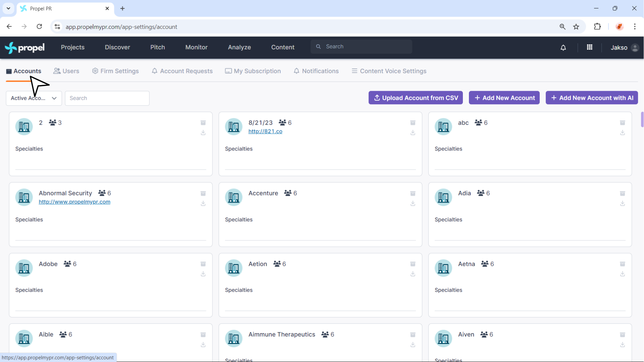Click the Aible account name

tap(46, 335)
